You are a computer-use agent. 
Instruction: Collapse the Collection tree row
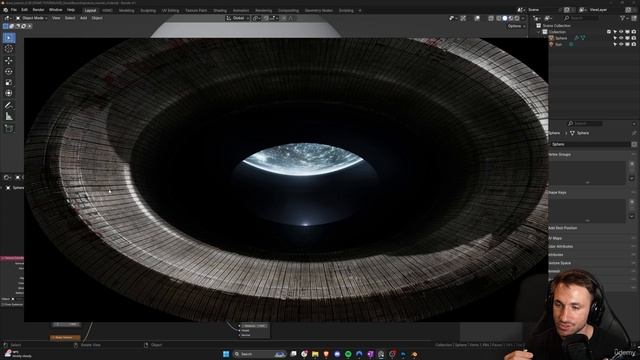coord(539,32)
